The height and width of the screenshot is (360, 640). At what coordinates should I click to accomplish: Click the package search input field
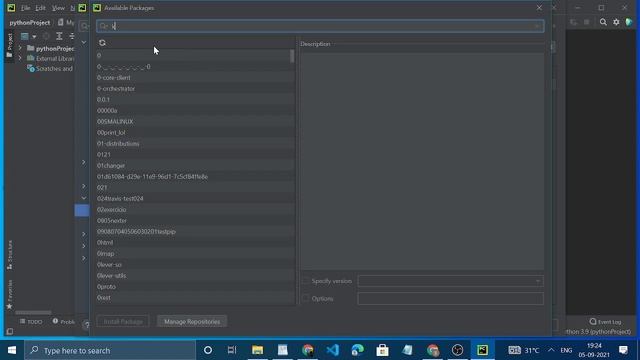coord(320,26)
